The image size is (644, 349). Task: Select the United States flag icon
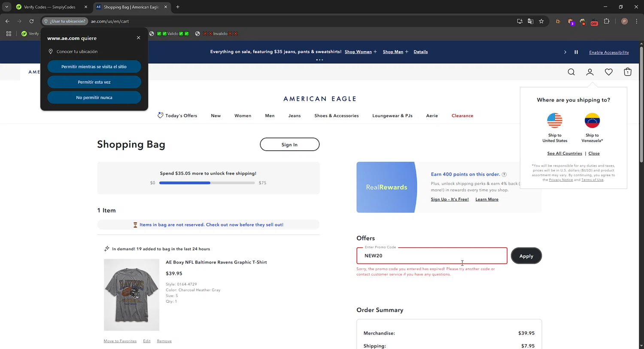coord(555,121)
